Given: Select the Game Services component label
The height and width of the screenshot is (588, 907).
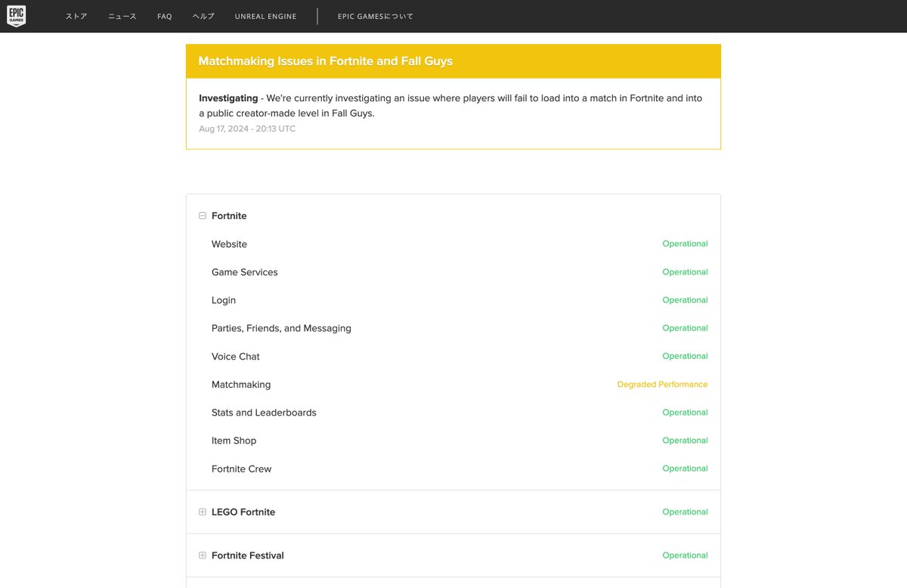Looking at the screenshot, I should tap(245, 272).
